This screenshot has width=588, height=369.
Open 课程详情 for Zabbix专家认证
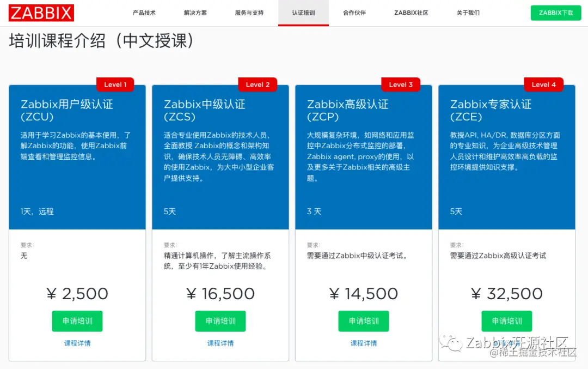[x=506, y=343]
